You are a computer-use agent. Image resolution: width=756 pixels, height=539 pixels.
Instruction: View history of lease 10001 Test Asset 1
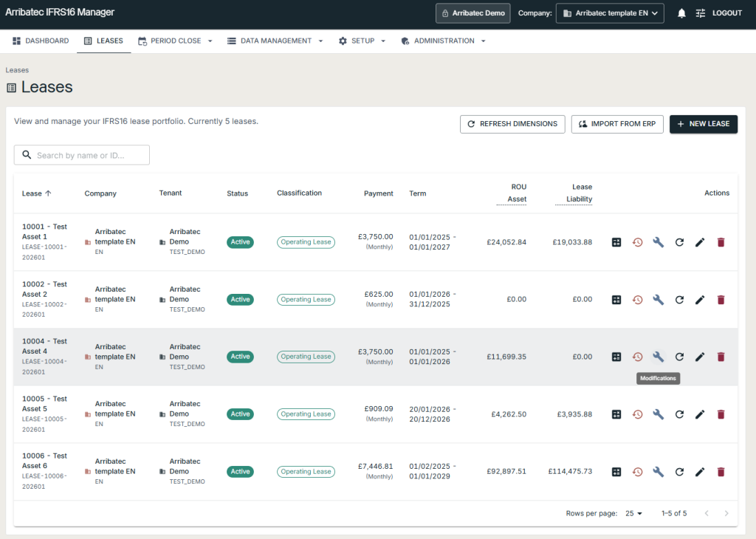(x=637, y=242)
